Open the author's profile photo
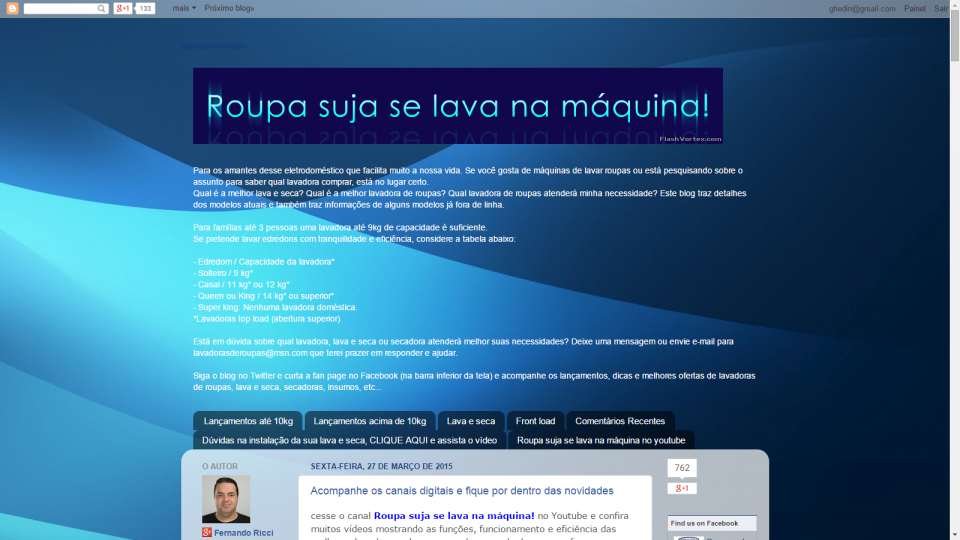Image resolution: width=960 pixels, height=540 pixels. (x=226, y=499)
